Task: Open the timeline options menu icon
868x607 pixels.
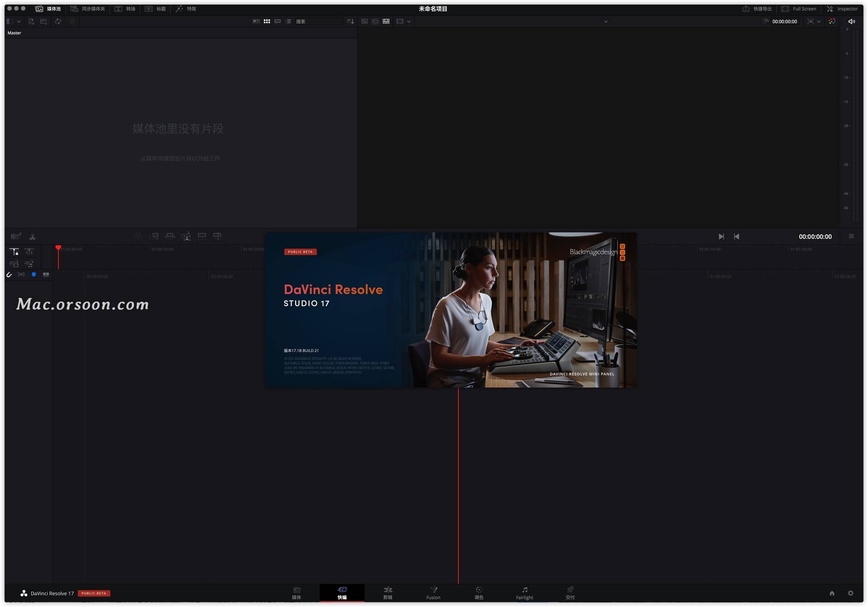Action: (x=851, y=236)
